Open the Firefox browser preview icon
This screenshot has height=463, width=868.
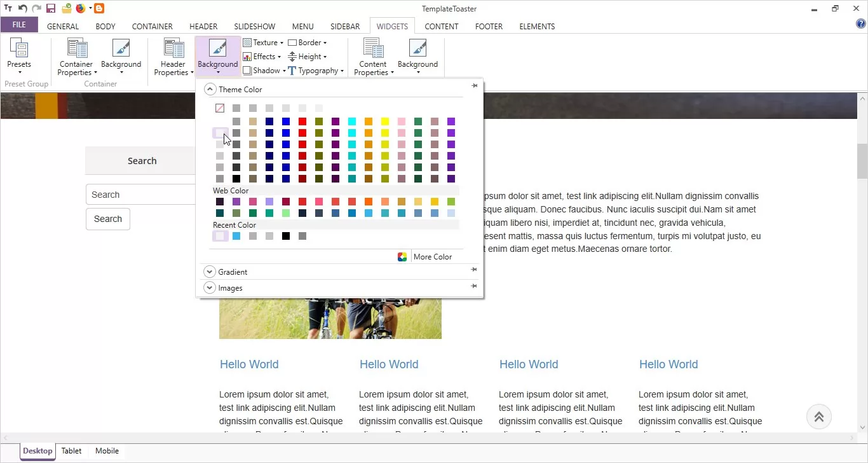click(81, 9)
